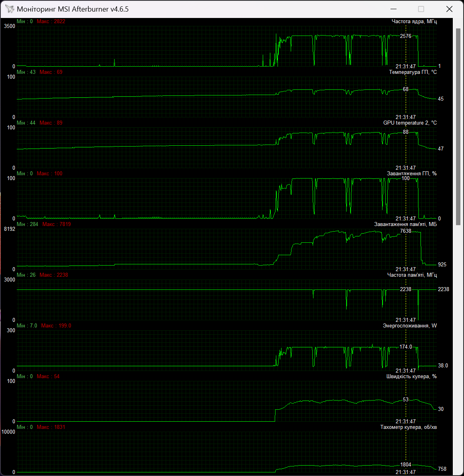Click the 68 marker value on GPU temperature graph

pyautogui.click(x=406, y=89)
